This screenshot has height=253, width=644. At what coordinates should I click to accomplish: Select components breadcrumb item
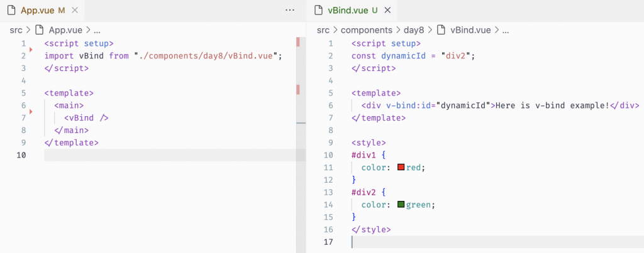[367, 30]
